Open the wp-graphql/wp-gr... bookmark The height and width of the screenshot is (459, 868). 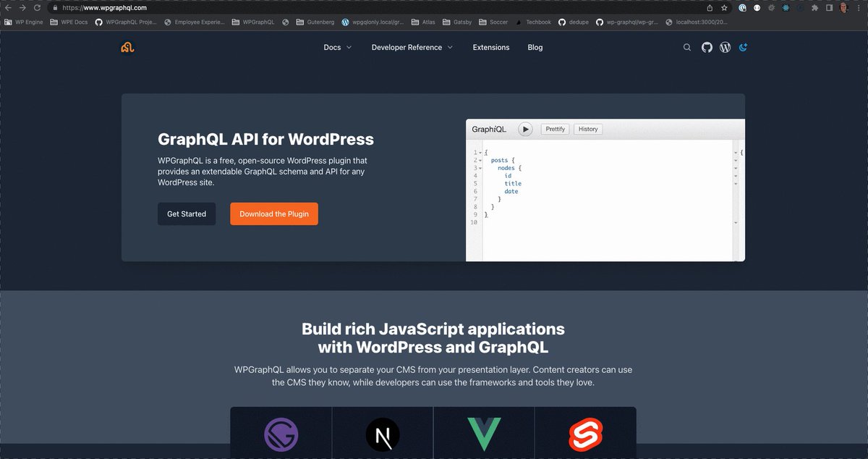click(629, 22)
